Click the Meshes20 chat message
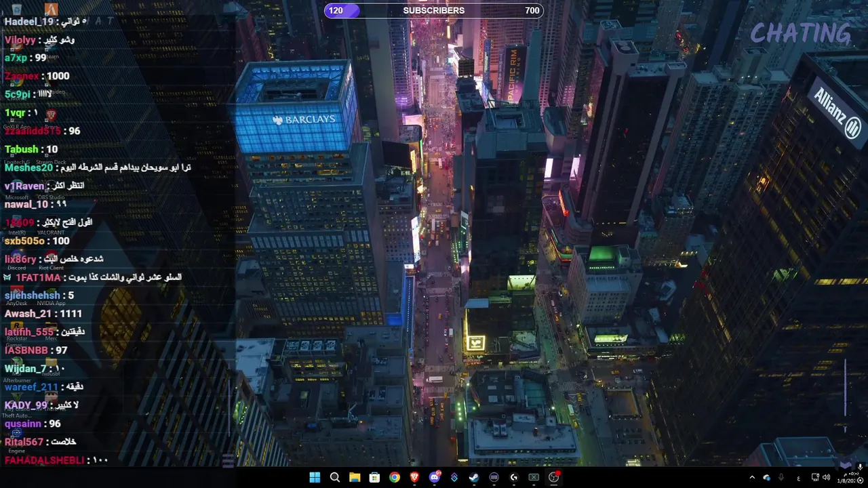This screenshot has height=488, width=868. click(x=98, y=168)
